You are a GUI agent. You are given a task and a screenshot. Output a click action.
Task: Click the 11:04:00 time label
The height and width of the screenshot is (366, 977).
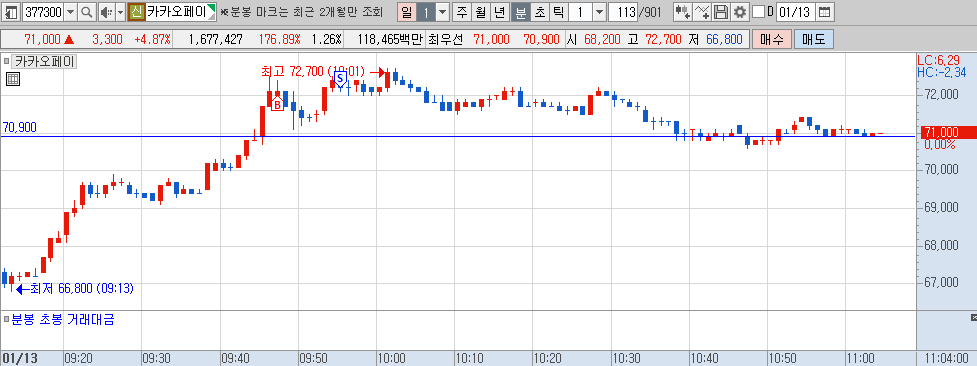(946, 359)
